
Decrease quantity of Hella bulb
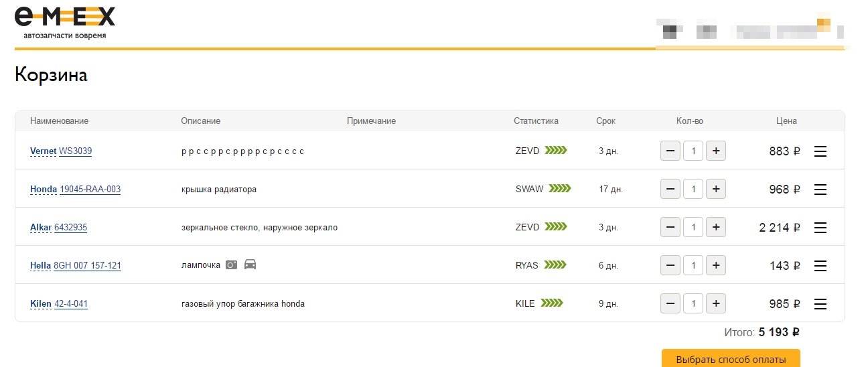pos(670,266)
